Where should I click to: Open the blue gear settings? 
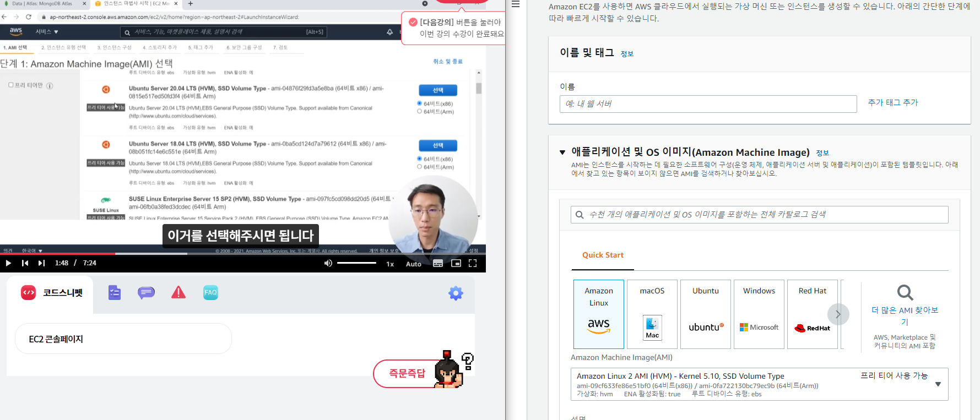point(456,293)
